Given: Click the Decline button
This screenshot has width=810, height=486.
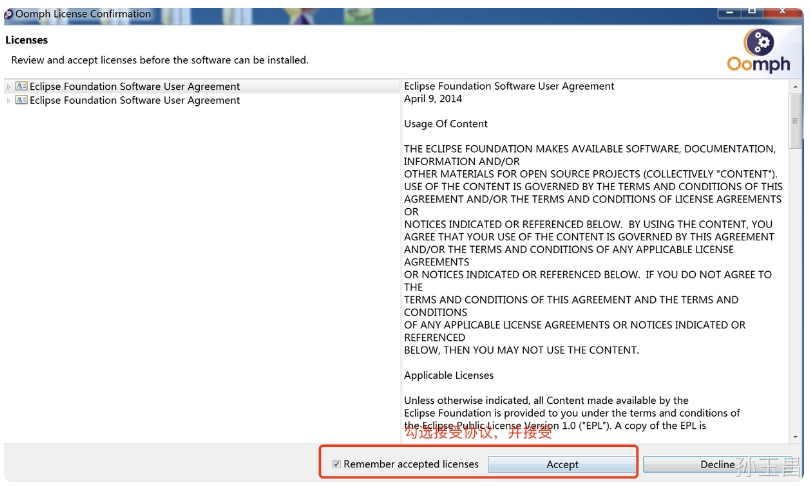Looking at the screenshot, I should (x=717, y=464).
